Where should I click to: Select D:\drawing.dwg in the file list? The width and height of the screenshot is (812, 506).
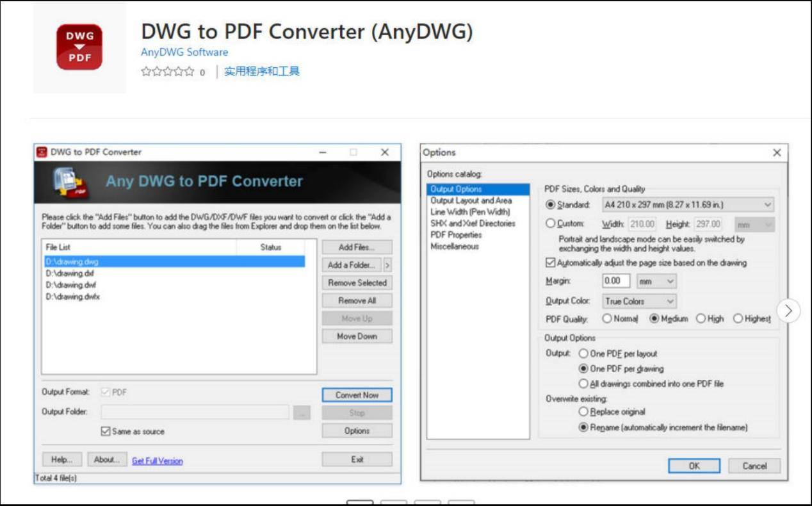coord(174,262)
